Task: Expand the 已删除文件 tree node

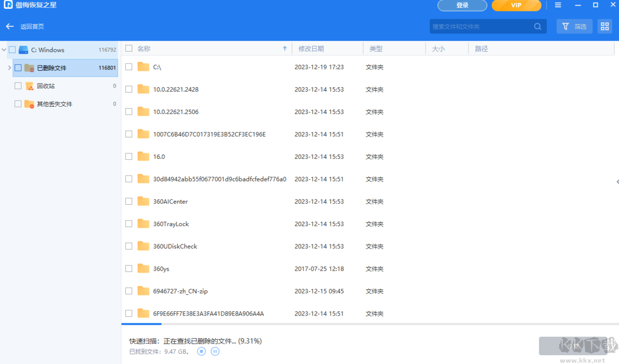Action: (9, 68)
